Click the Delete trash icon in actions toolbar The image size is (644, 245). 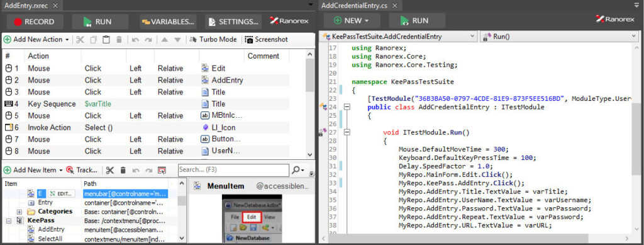119,40
